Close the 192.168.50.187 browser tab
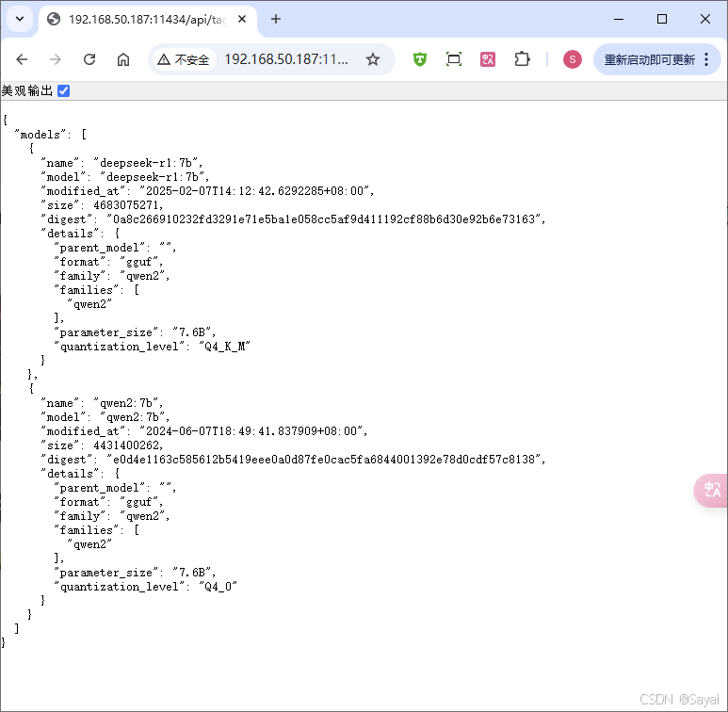The height and width of the screenshot is (712, 728). [242, 19]
